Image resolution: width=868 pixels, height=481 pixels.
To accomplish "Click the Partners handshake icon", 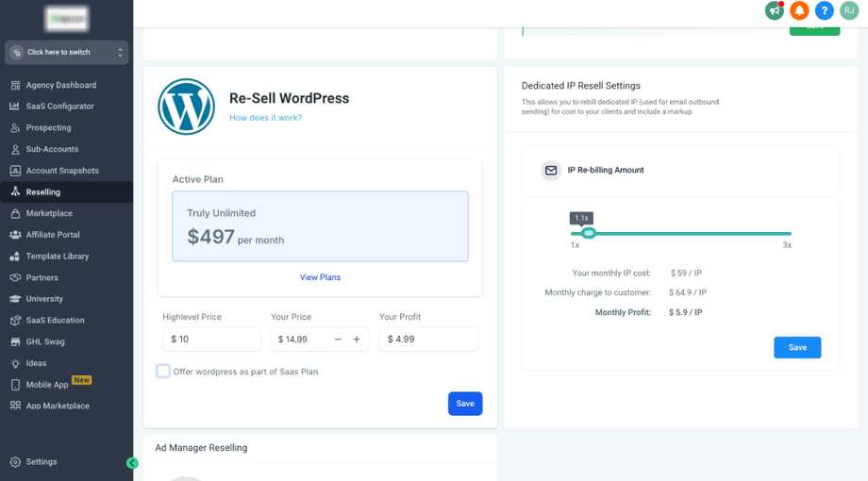I will pos(15,278).
